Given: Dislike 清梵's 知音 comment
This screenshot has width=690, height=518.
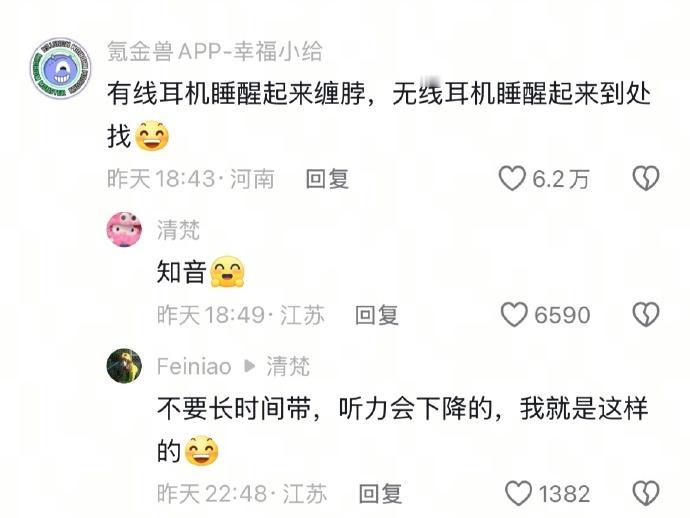Looking at the screenshot, I should tap(646, 315).
